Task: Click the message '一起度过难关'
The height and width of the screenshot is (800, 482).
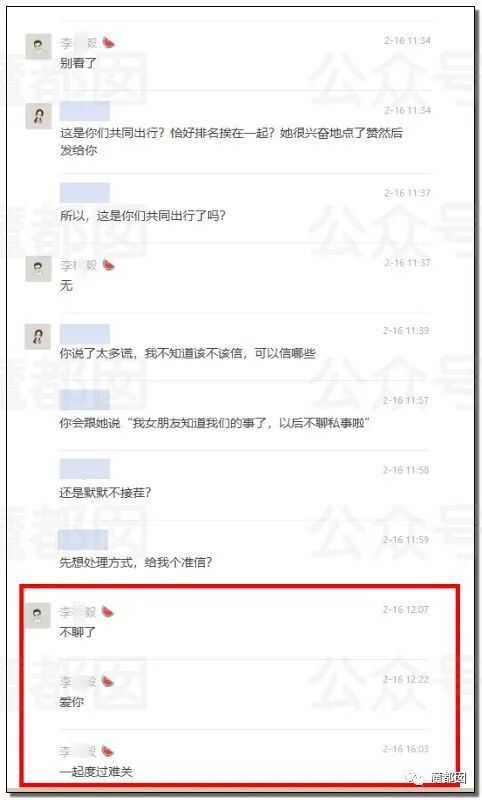Action: [x=96, y=771]
